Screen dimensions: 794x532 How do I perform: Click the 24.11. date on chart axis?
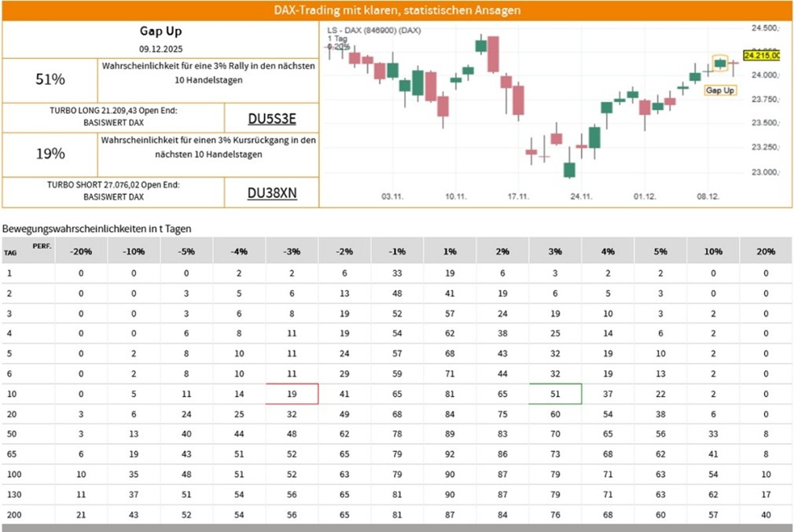click(581, 195)
